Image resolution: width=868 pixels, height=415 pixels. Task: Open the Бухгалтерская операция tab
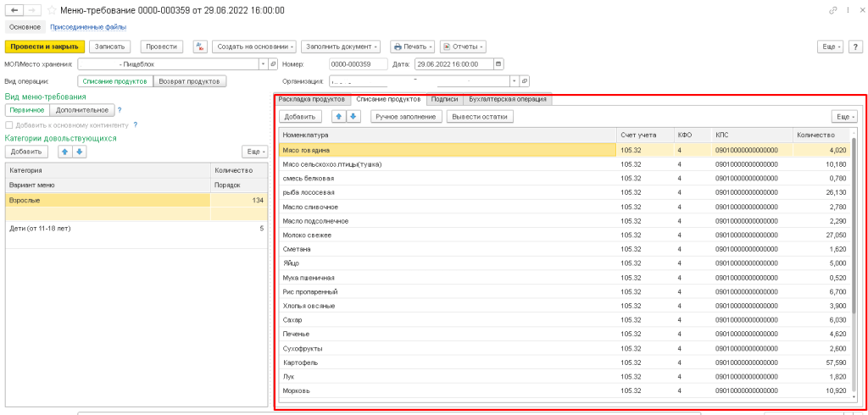point(508,99)
